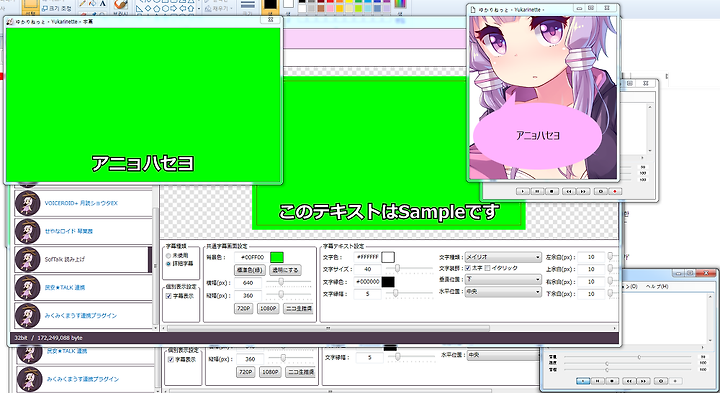Viewport: 720px width, 393px height.
Task: Open Edit colors rainbow icon in Paint
Action: (x=400, y=4)
